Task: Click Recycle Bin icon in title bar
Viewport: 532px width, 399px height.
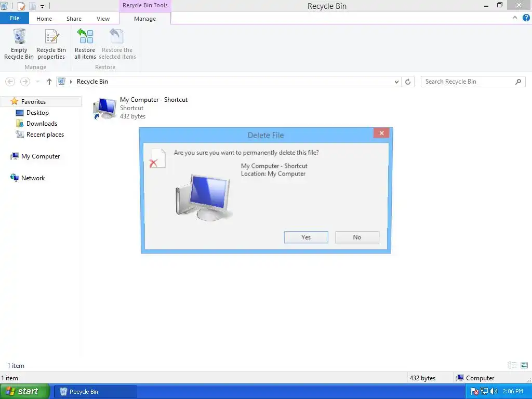Action: coord(4,6)
